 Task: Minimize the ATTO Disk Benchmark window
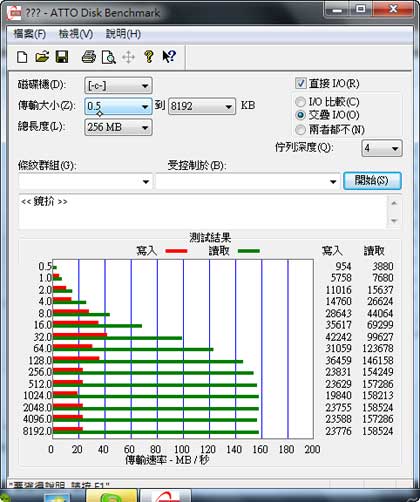coord(337,9)
